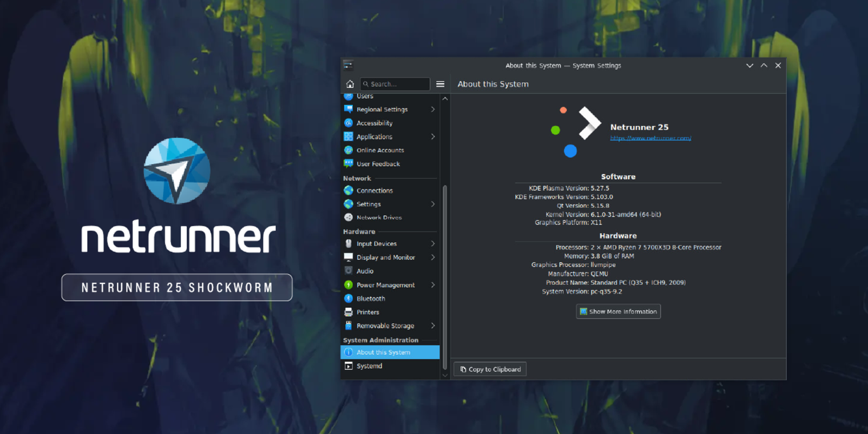Open Online Accounts settings
Screen dimensions: 868x434
379,150
